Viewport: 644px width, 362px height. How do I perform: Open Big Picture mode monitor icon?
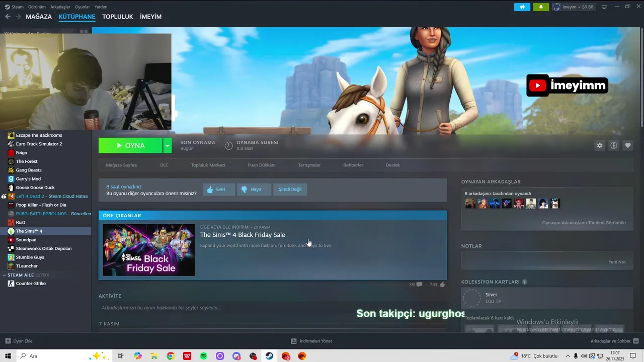pyautogui.click(x=604, y=7)
